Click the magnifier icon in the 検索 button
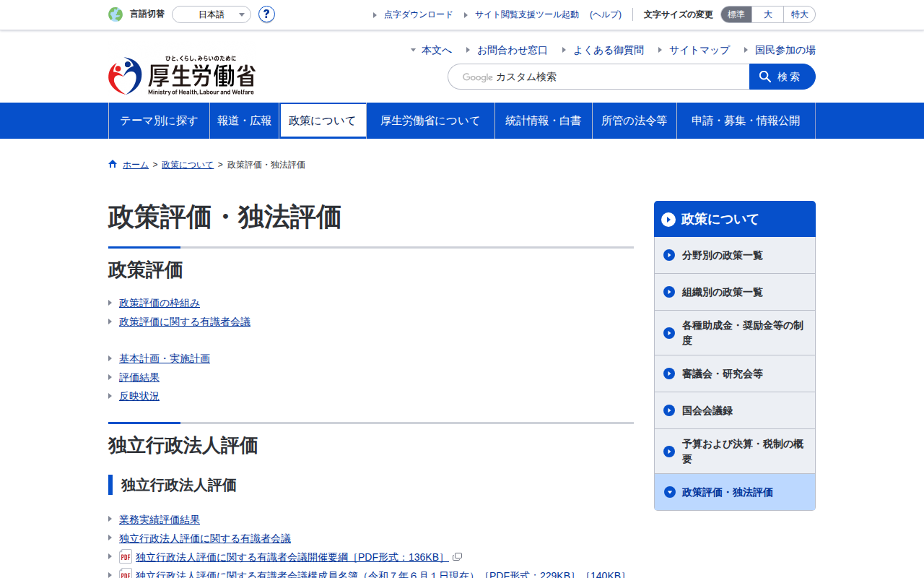Viewport: 924px width, 578px height. pyautogui.click(x=765, y=77)
